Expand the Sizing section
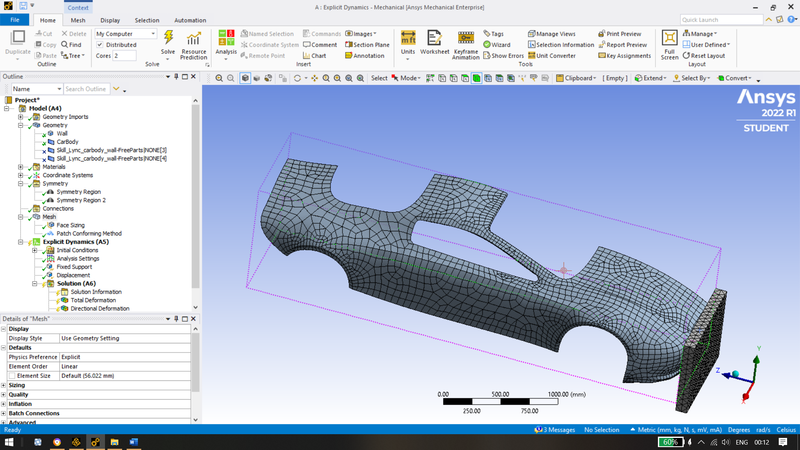This screenshot has width=800, height=450. point(4,385)
